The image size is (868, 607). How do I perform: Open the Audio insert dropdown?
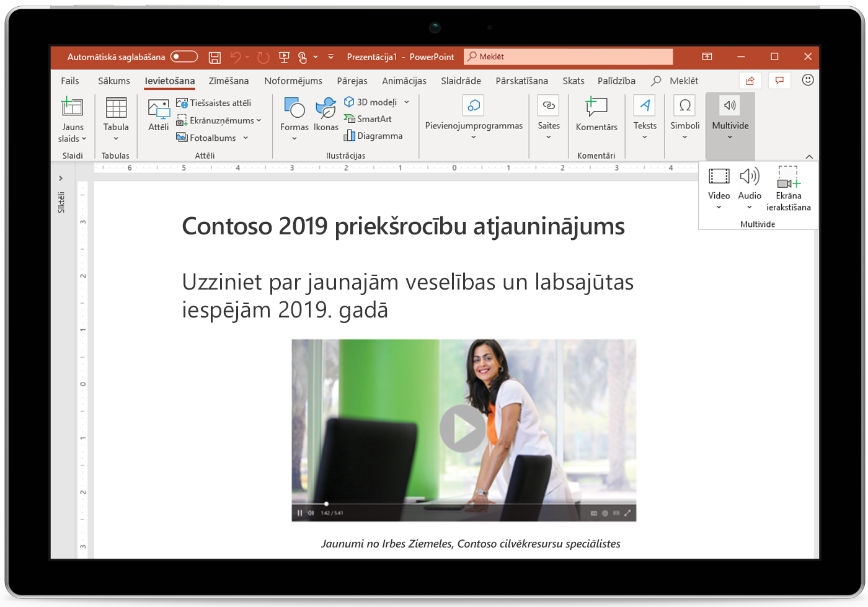coord(750,188)
